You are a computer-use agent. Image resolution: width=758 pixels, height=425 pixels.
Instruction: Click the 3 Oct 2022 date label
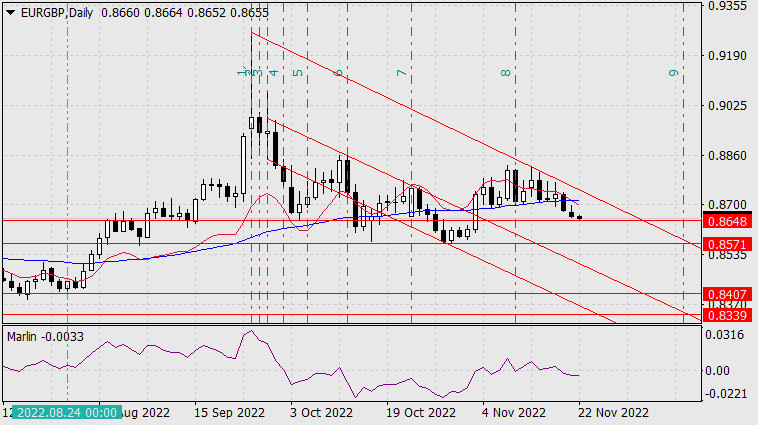(x=320, y=412)
